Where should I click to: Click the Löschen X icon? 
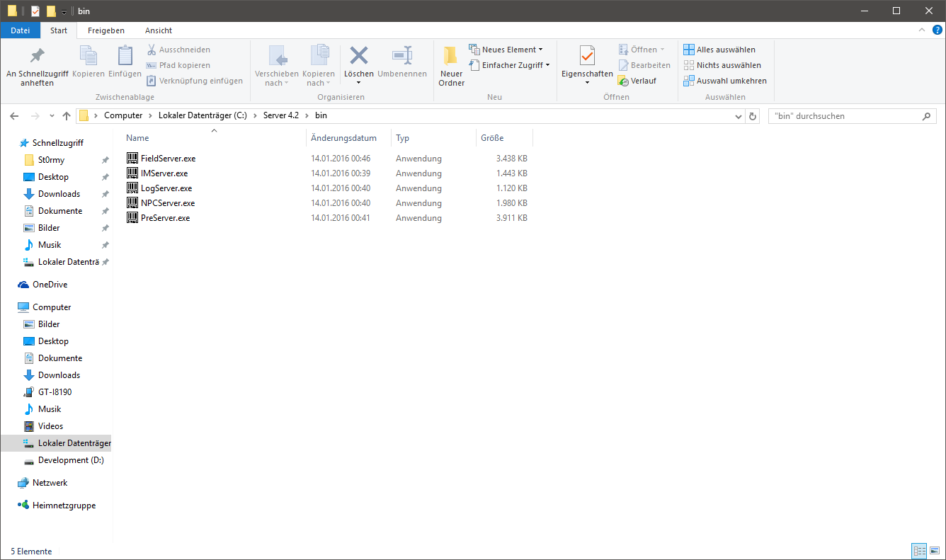tap(359, 55)
